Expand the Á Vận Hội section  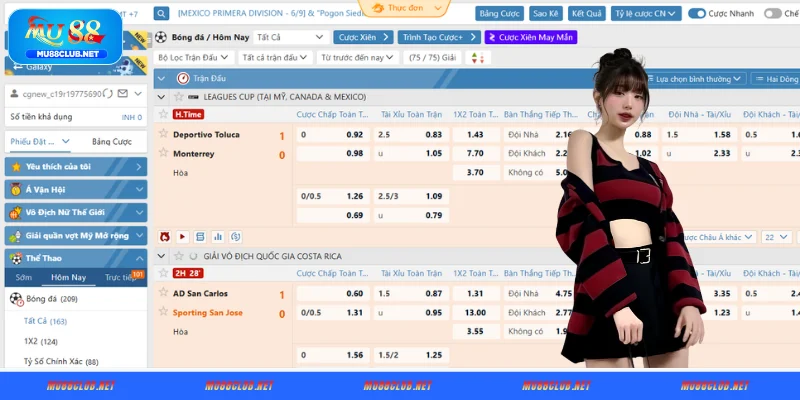[x=76, y=189]
